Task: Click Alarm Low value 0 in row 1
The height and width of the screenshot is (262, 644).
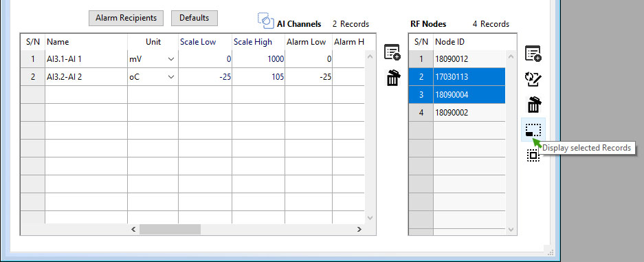Action: click(x=309, y=59)
